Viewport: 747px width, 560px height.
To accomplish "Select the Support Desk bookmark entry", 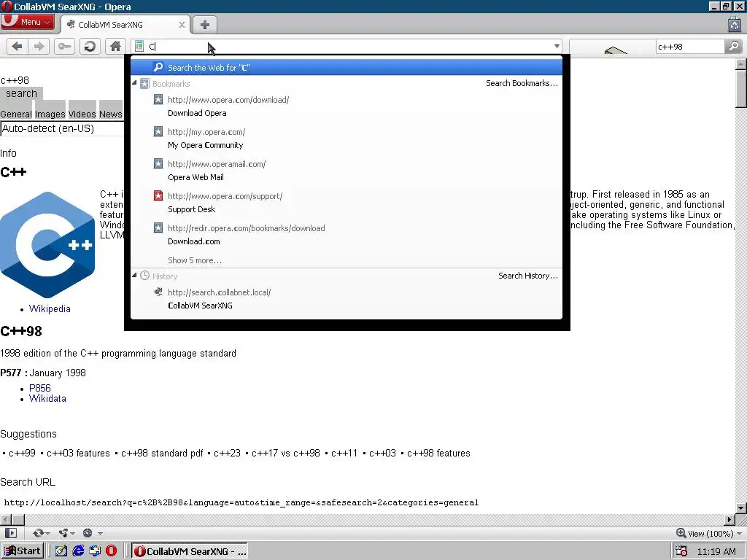I will pos(347,203).
